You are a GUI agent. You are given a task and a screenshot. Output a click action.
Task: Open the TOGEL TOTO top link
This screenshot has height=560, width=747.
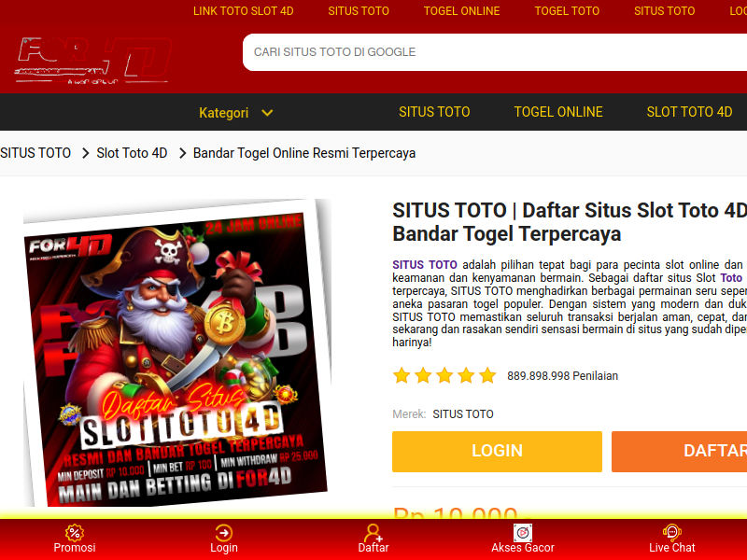point(567,11)
